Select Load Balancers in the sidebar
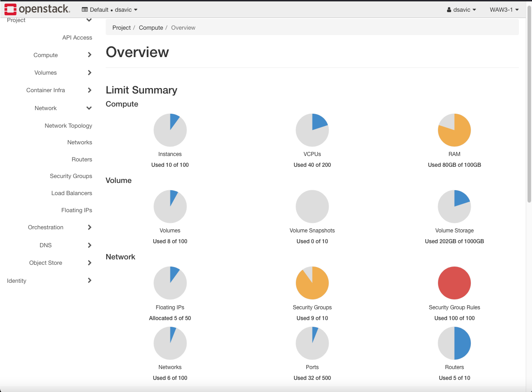Image resolution: width=532 pixels, height=392 pixels. 72,193
